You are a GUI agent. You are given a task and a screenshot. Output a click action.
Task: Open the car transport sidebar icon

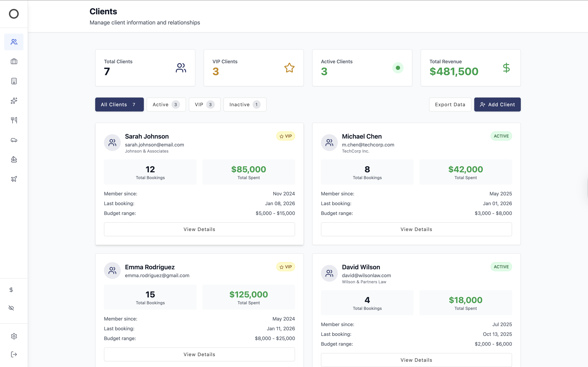pos(14,140)
